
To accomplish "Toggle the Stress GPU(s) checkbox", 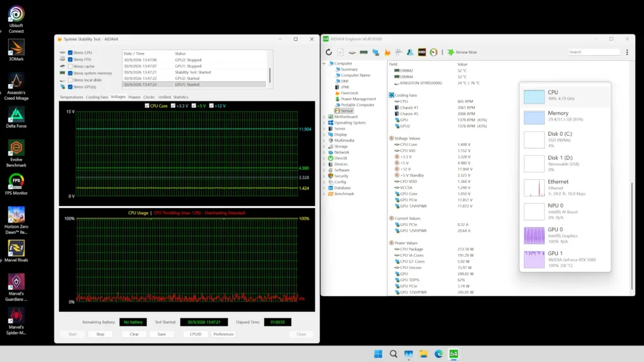I will (70, 87).
